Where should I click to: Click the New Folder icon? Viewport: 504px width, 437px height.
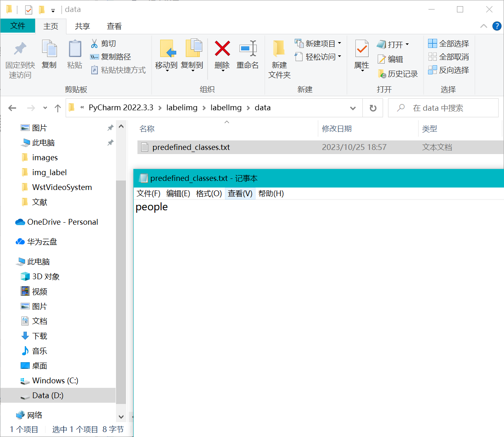click(x=279, y=49)
